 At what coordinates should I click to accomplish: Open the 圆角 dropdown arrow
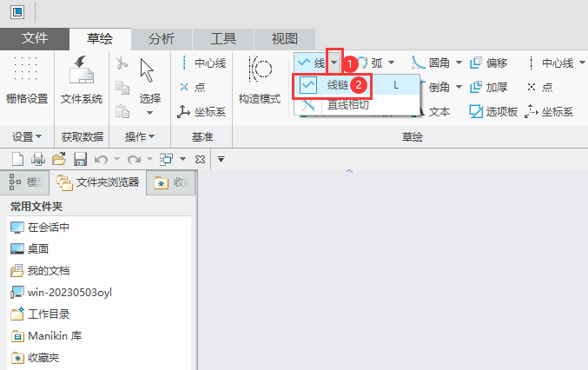click(459, 63)
